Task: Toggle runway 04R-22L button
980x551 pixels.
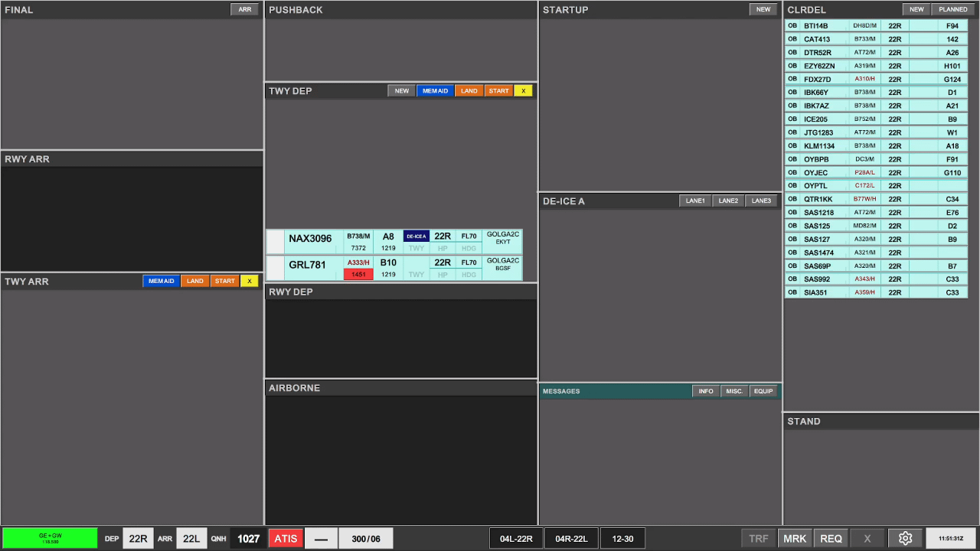Action: tap(572, 538)
